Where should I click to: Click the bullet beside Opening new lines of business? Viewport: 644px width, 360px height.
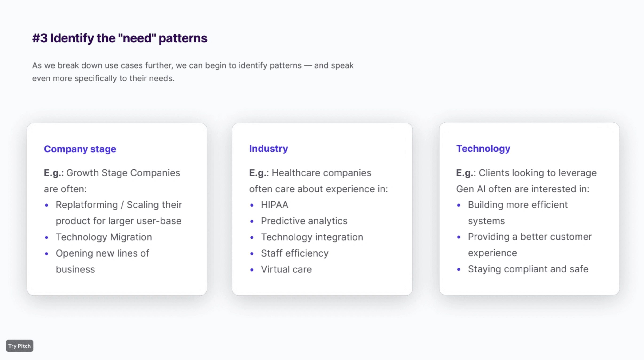coord(47,254)
